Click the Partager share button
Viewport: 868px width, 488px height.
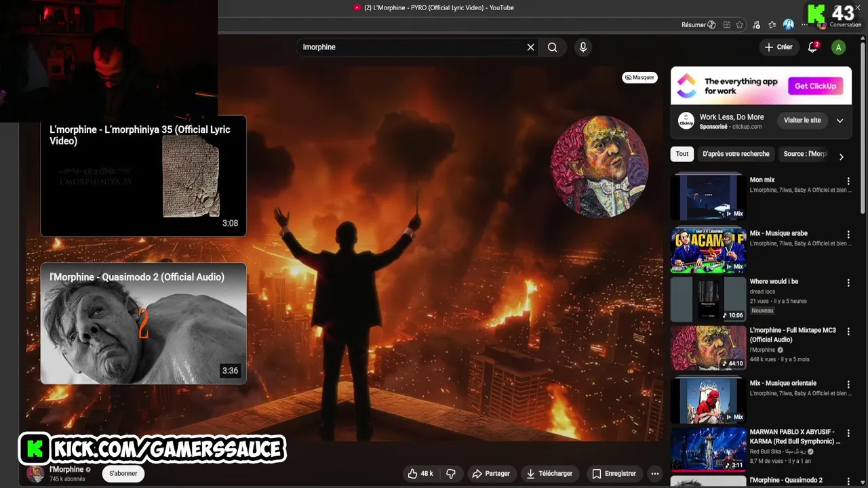(491, 474)
